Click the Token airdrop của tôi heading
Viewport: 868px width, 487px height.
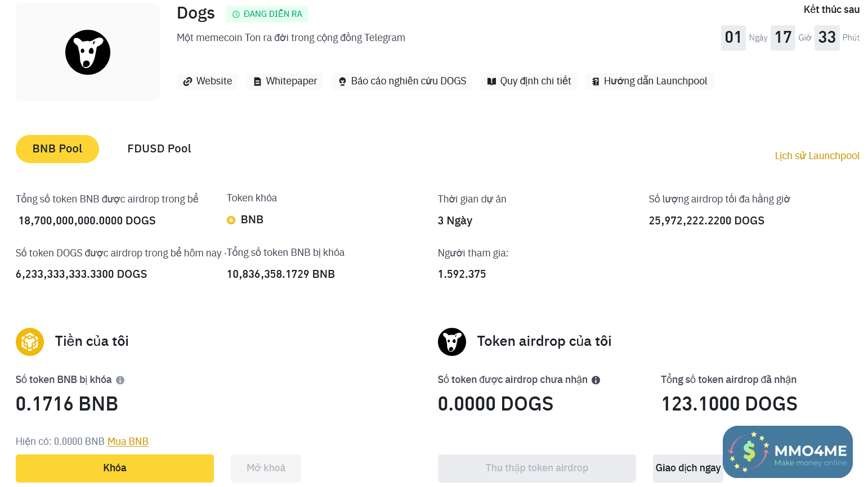click(544, 341)
